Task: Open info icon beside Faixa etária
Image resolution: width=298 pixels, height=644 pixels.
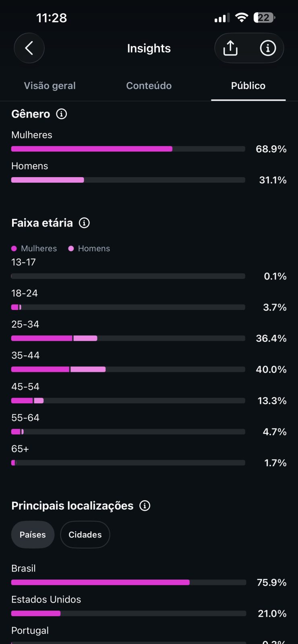Action: pos(84,223)
